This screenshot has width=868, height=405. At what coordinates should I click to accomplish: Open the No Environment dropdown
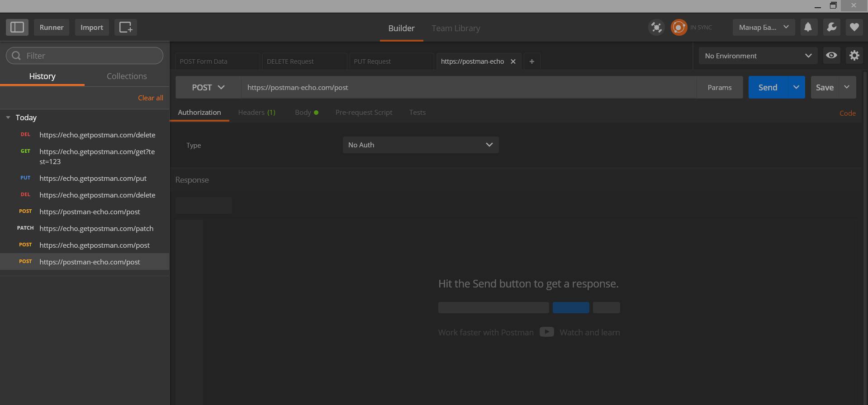click(x=758, y=56)
